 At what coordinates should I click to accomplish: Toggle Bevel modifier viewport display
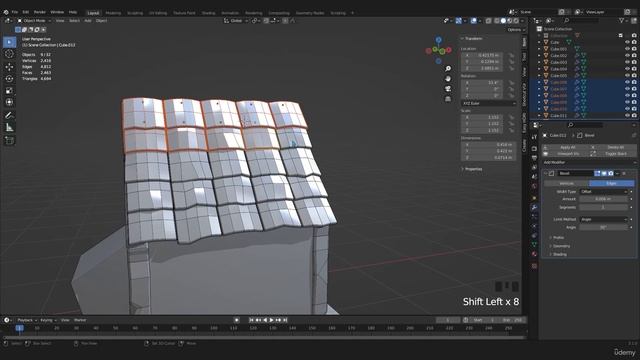604,173
